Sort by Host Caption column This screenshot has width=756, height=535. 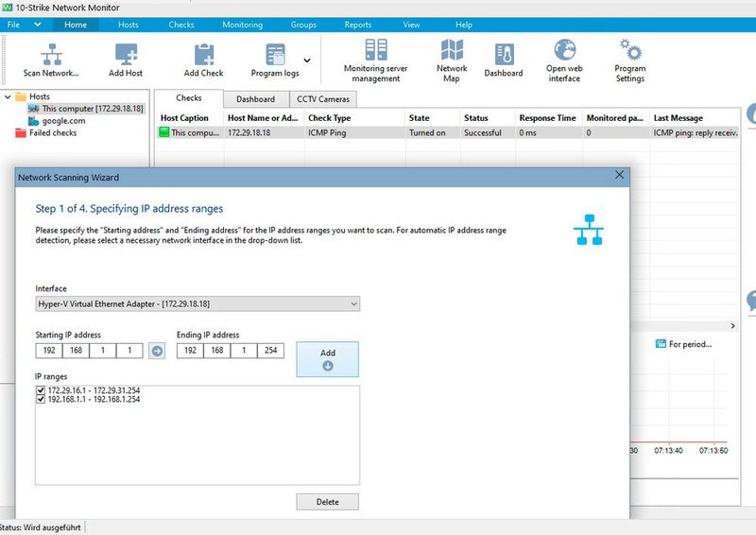(184, 118)
